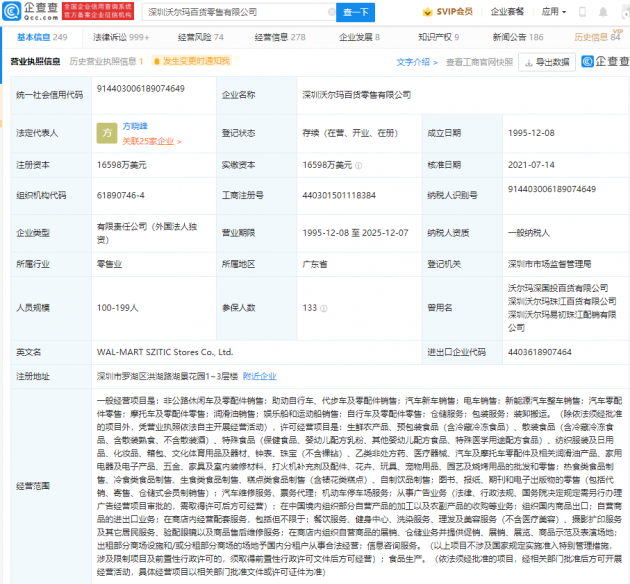Click 附近企业 link next to address

[260, 376]
